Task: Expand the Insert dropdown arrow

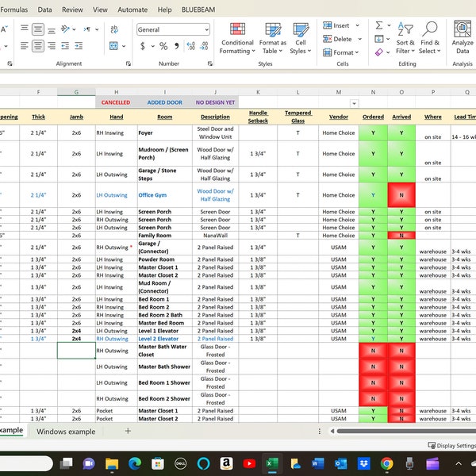Action: [x=358, y=25]
